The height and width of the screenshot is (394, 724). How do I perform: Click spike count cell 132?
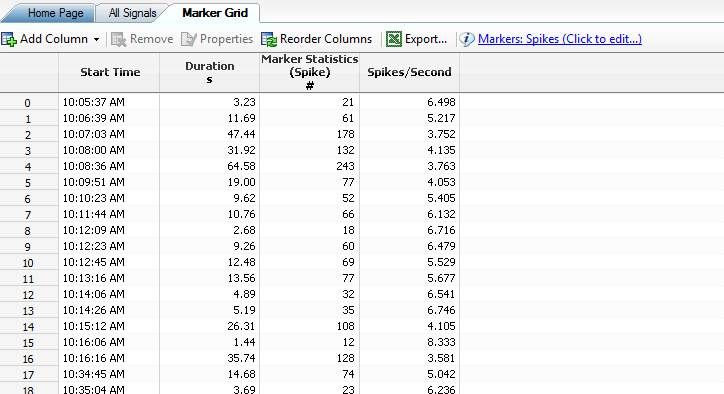coord(345,150)
